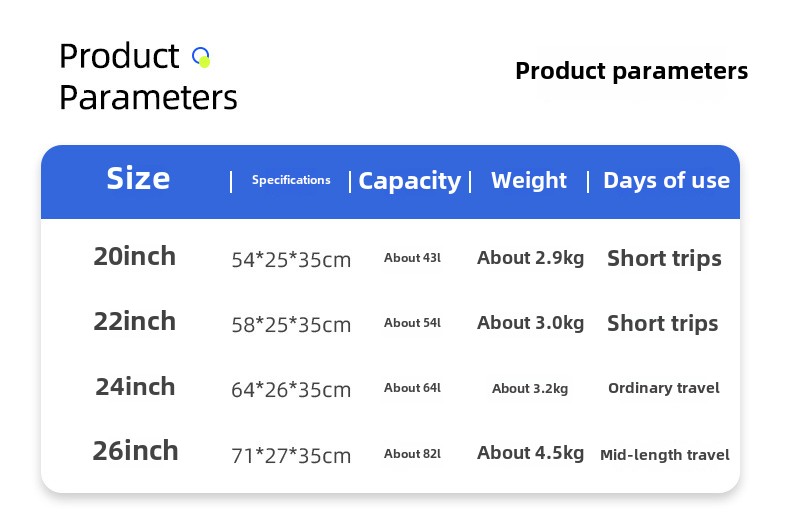This screenshot has height=532, width=790.
Task: Click the About 3.0kg weight value
Action: coord(530,323)
